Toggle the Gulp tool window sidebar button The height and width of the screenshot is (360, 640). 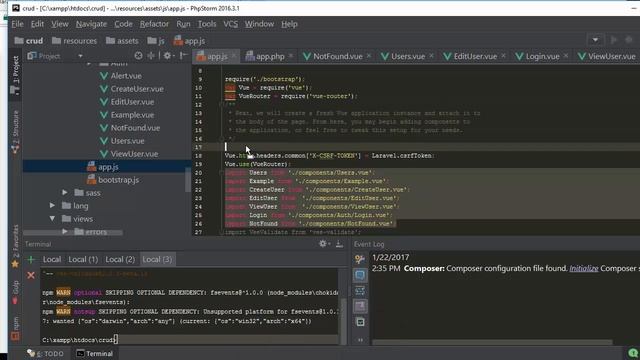[x=16, y=293]
